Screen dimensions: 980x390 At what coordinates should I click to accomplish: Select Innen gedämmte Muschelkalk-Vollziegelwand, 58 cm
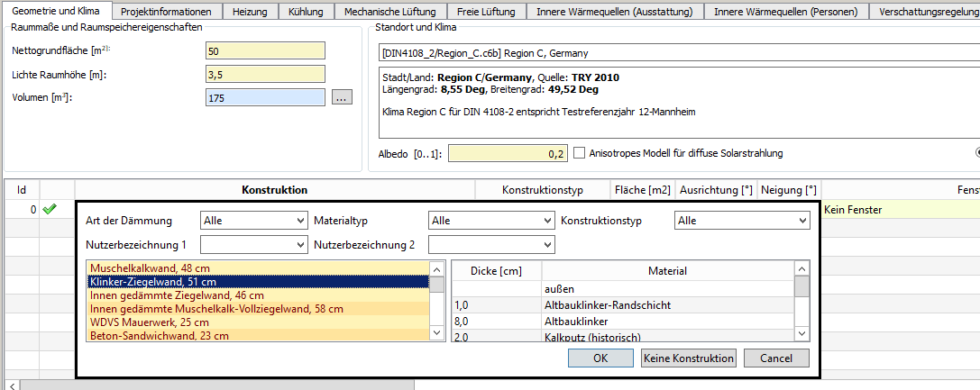[259, 309]
